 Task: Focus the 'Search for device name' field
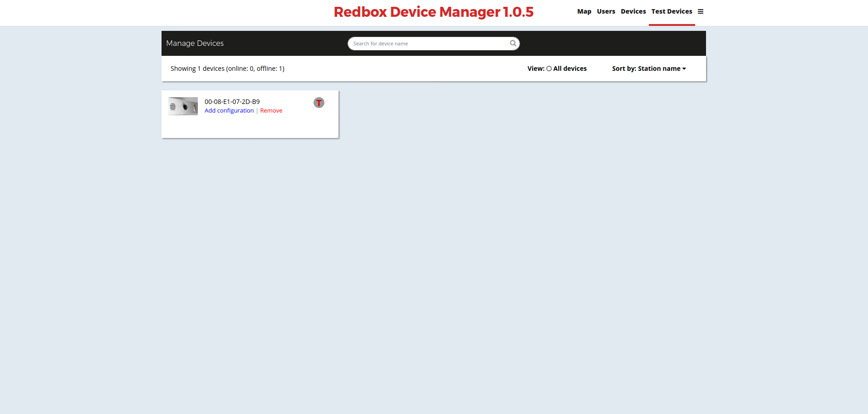pyautogui.click(x=429, y=44)
